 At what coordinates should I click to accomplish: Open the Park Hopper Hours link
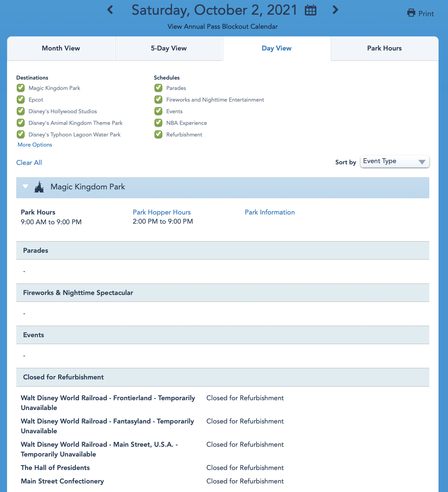click(x=162, y=212)
